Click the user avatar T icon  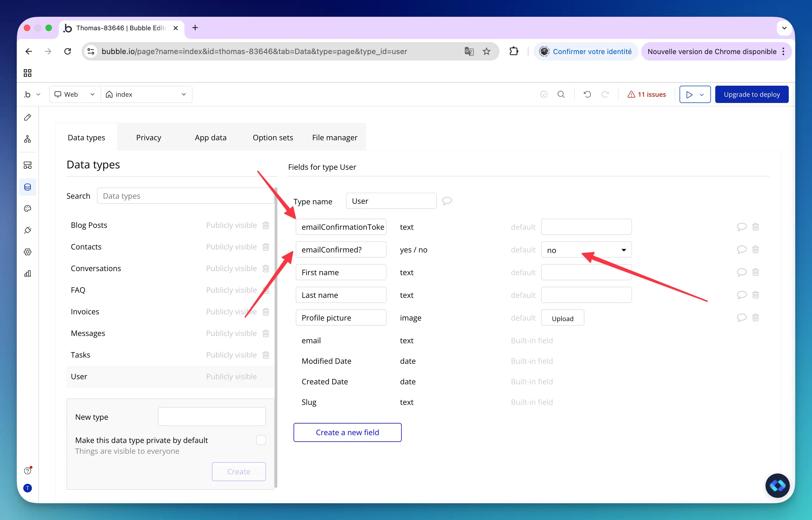(28, 488)
